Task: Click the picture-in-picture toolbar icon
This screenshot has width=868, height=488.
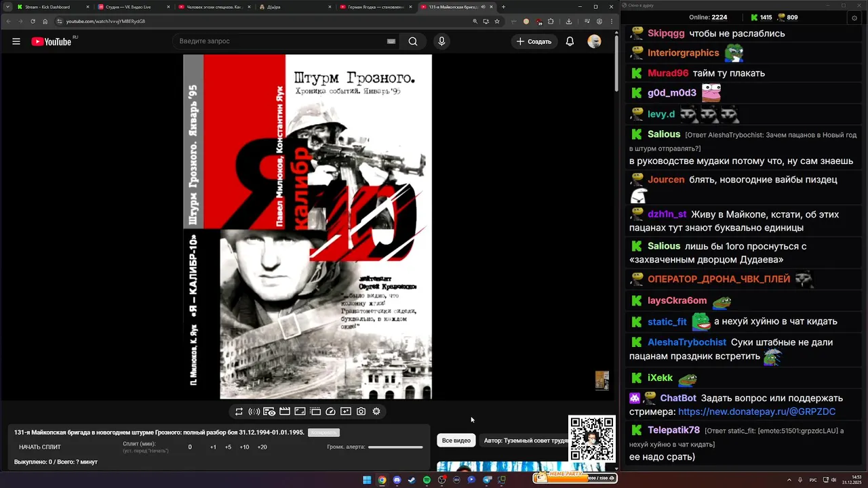Action: 300,411
